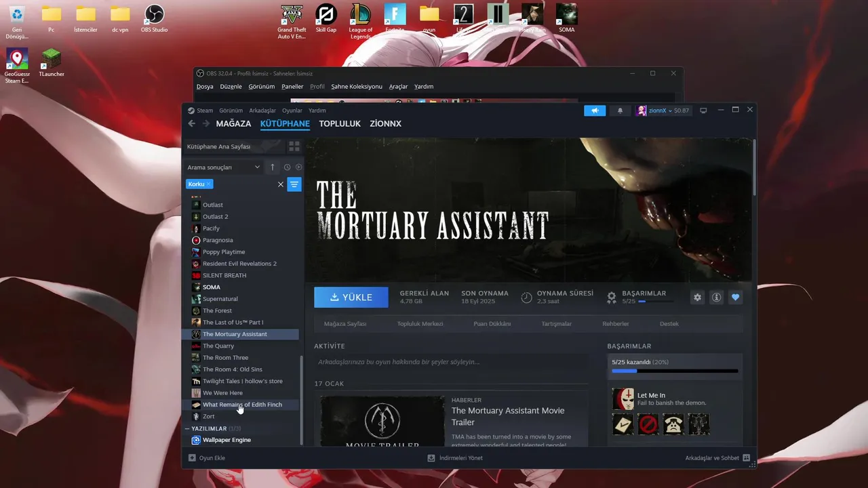868x488 pixels.
Task: Open the Araçlar menu in OBS window
Action: tap(398, 87)
